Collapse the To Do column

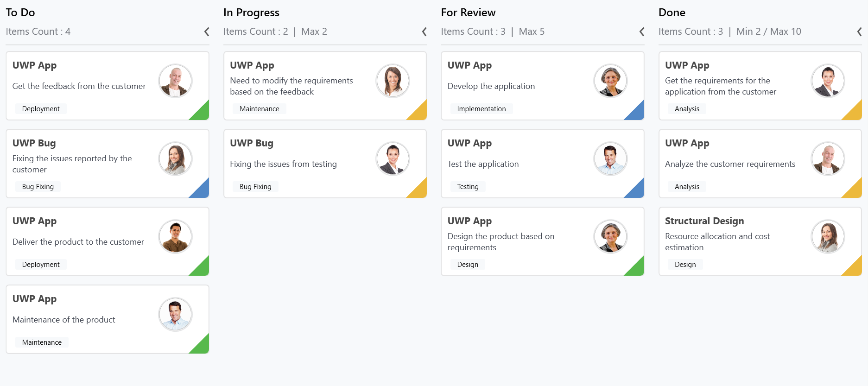point(207,32)
